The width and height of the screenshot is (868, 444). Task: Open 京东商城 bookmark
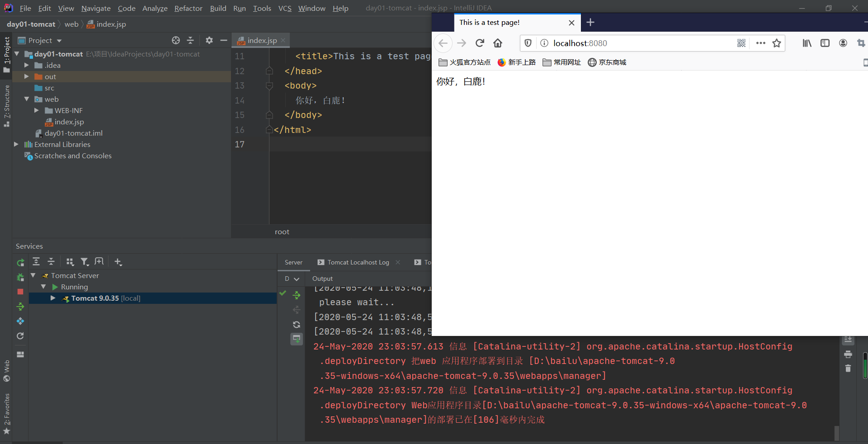click(x=607, y=62)
